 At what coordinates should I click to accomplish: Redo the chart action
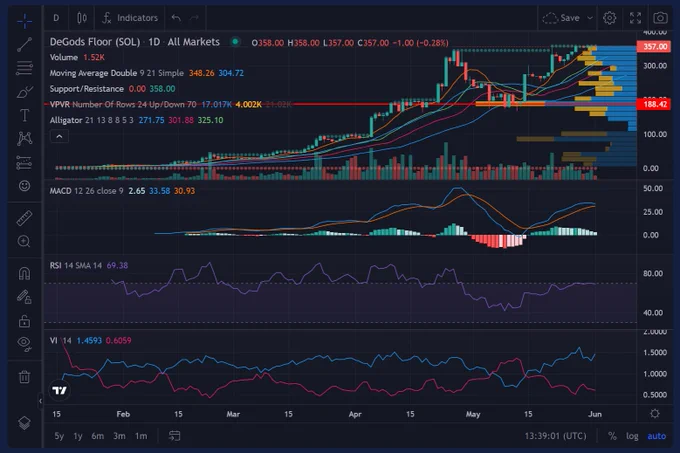click(x=194, y=18)
